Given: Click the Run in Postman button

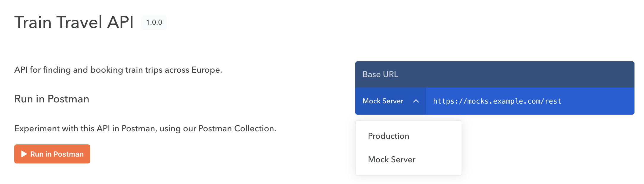Looking at the screenshot, I should [52, 154].
